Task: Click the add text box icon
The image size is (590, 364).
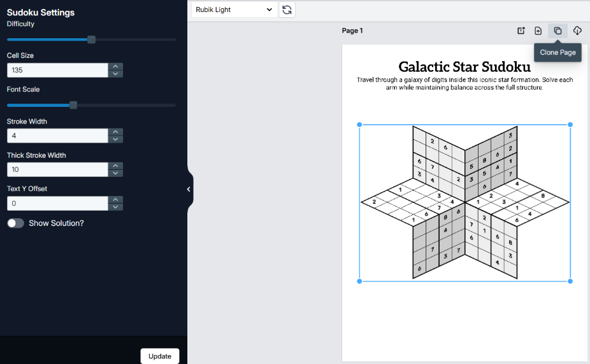Action: pyautogui.click(x=521, y=31)
